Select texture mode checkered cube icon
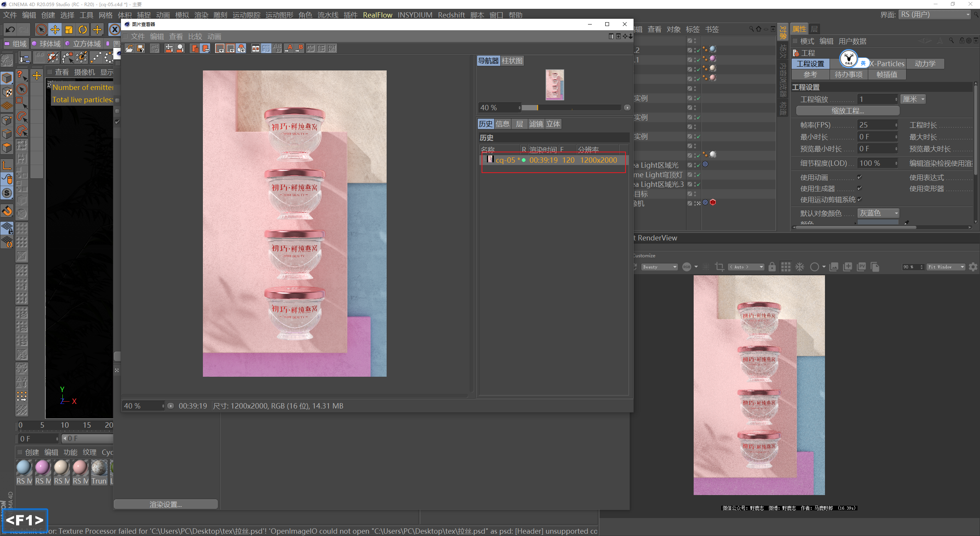 pos(7,92)
